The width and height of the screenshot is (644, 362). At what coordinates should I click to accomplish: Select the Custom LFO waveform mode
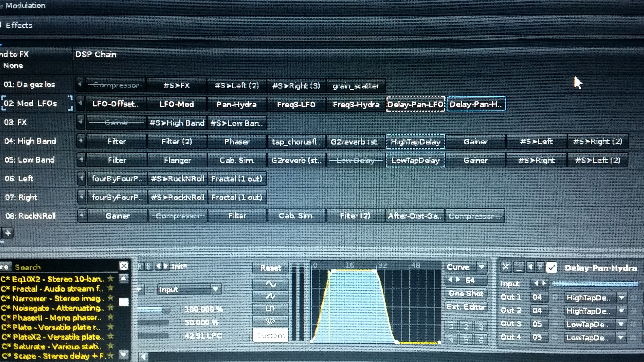[270, 335]
